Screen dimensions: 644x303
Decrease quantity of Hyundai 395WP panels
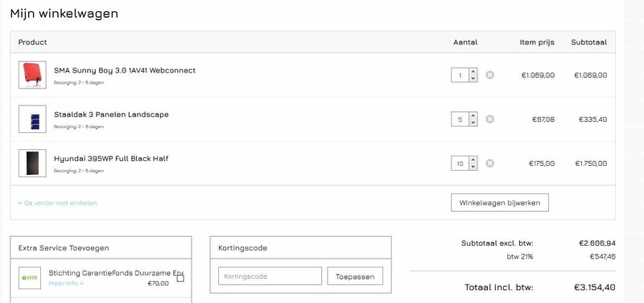pos(473,167)
